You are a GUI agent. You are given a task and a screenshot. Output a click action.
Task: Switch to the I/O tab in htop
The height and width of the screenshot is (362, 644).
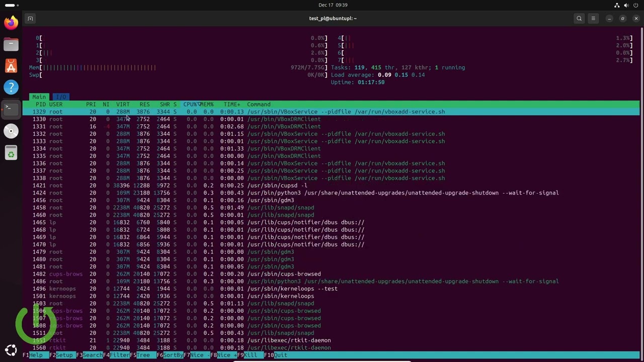[61, 97]
